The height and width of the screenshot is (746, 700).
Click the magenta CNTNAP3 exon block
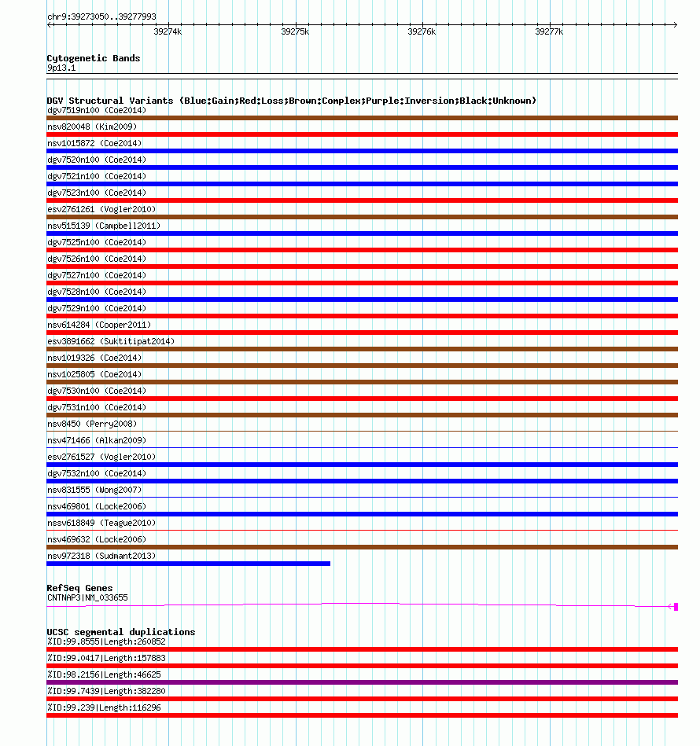tap(676, 607)
